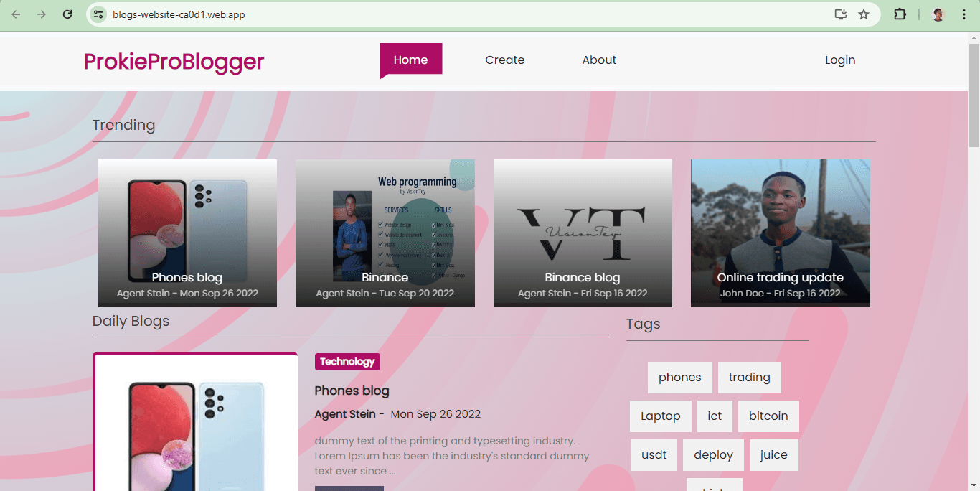Click the browser back arrow
980x491 pixels.
coord(16,14)
